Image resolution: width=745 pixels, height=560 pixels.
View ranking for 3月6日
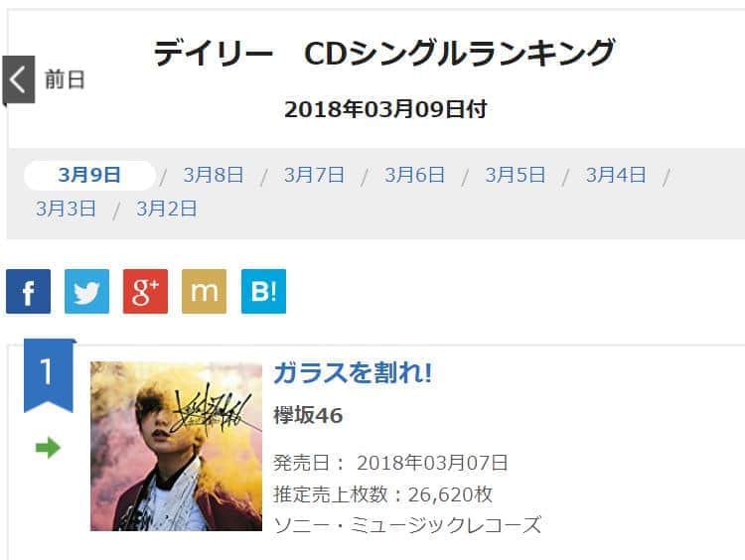click(x=415, y=176)
